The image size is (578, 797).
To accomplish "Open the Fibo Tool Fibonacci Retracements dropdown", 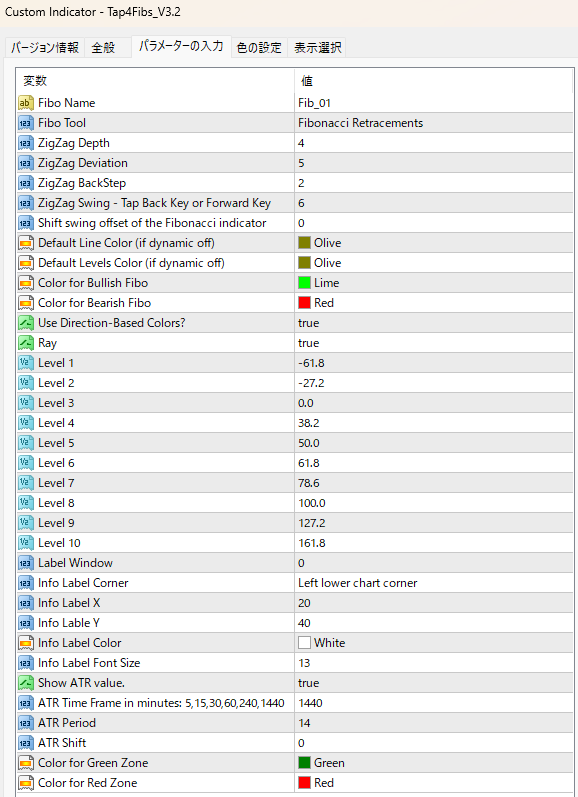I will point(434,123).
